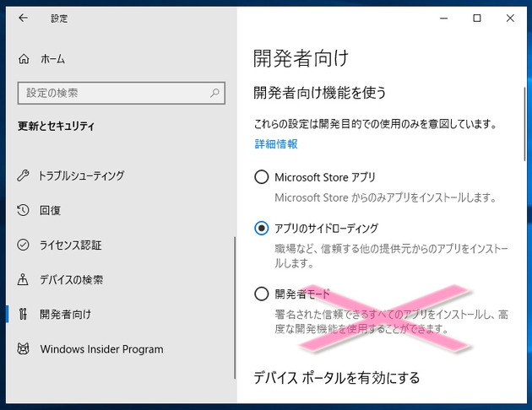Screen dimensions: 532x410
Task: Click the ライセンス認証 checkmark circle icon
Action: click(x=23, y=245)
